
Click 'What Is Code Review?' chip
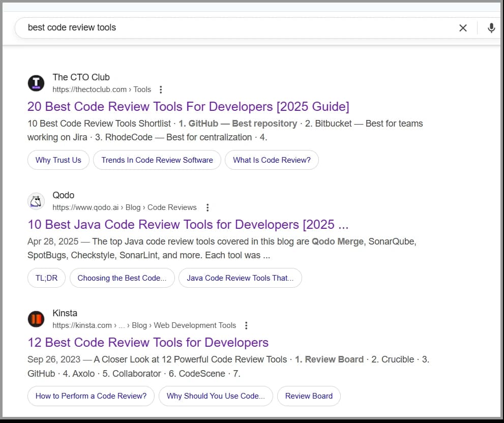point(272,160)
